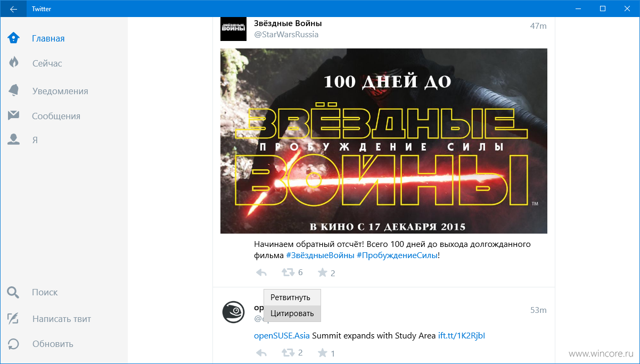Click the favorite count 2 on Star Wars tweet

point(333,274)
